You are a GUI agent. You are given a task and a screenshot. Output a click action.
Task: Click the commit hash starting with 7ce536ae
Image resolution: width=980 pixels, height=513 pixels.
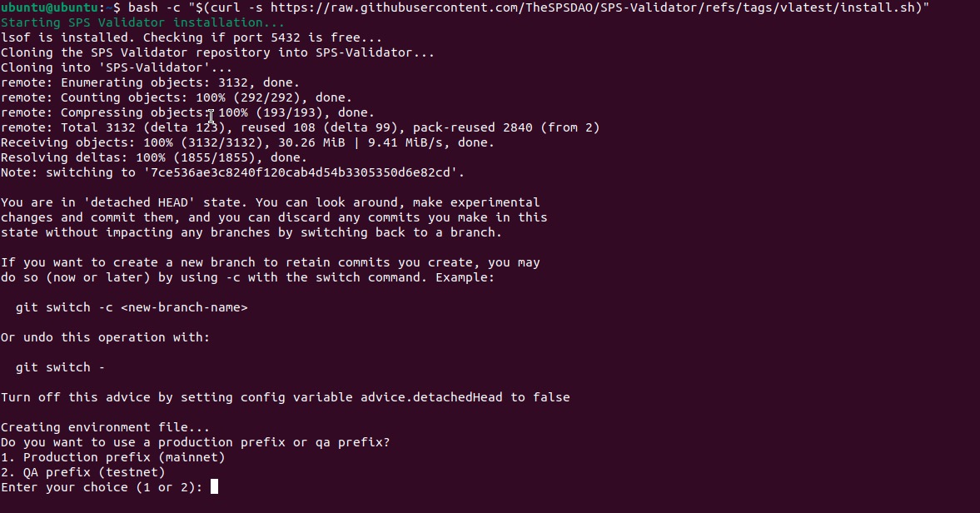coord(301,172)
